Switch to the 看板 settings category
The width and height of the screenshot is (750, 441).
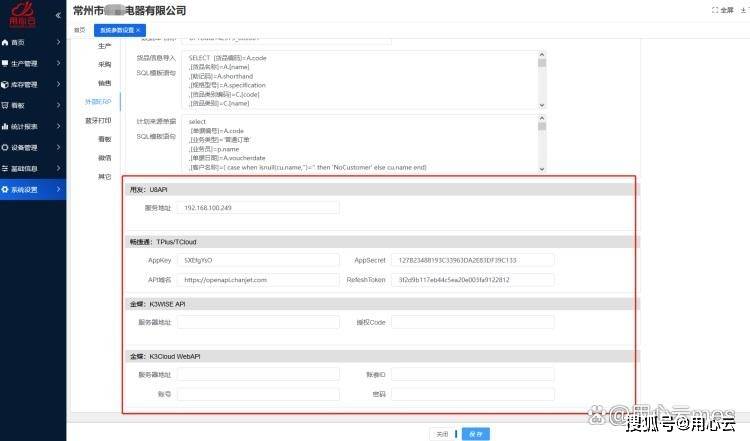[x=105, y=139]
